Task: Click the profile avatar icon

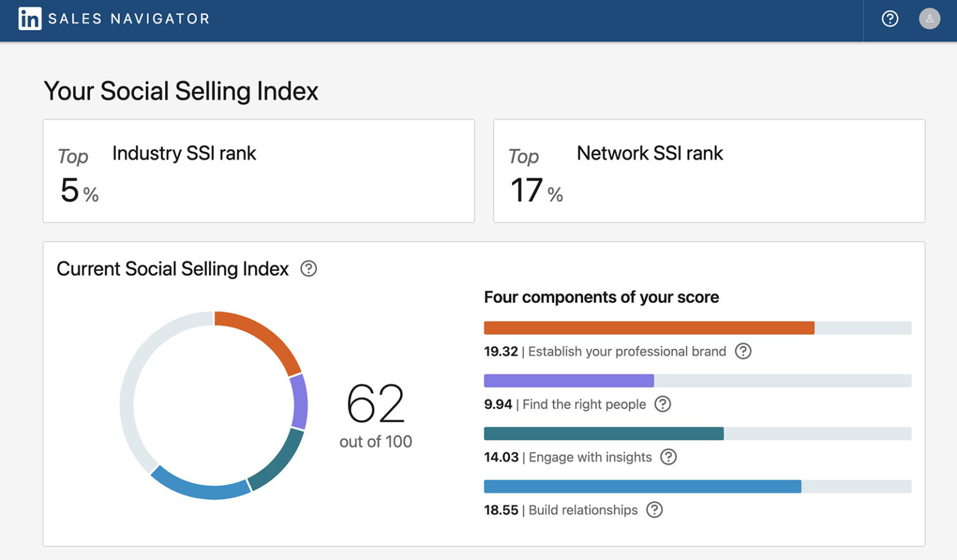Action: (930, 19)
